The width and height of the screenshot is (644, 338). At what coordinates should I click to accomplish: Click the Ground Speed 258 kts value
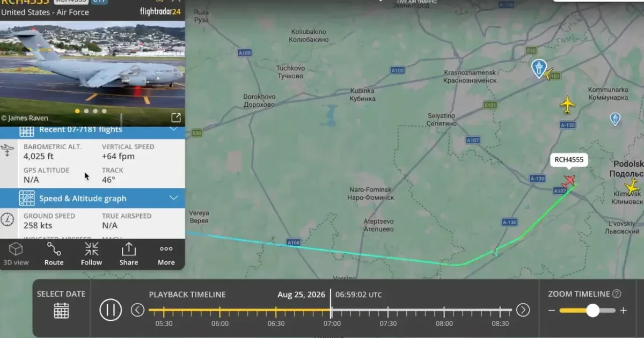tap(38, 226)
